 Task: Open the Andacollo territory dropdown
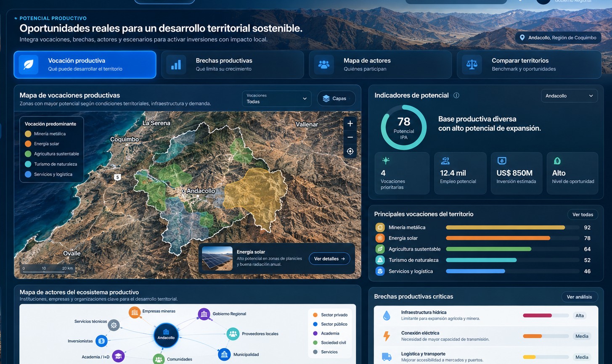point(570,96)
